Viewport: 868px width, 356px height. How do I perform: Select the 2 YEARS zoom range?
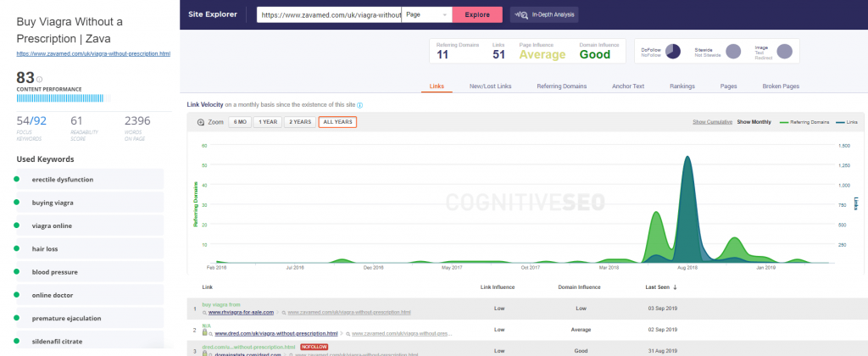tap(300, 122)
